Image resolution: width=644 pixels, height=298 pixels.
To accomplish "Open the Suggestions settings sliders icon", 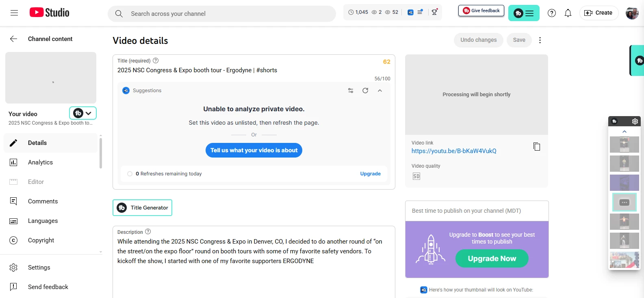I will pyautogui.click(x=351, y=91).
